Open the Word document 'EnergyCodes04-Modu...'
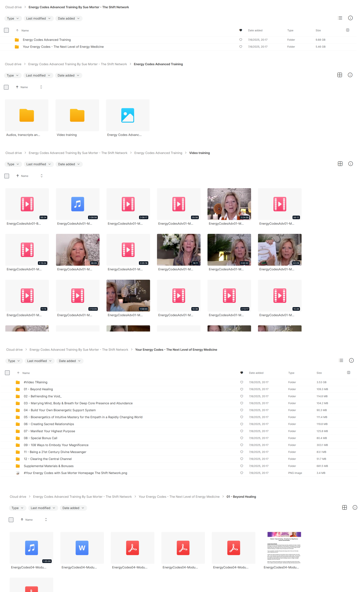 82,550
